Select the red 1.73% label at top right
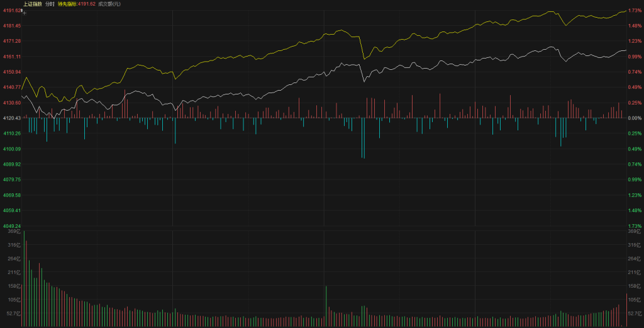This screenshot has width=644, height=328. click(635, 10)
